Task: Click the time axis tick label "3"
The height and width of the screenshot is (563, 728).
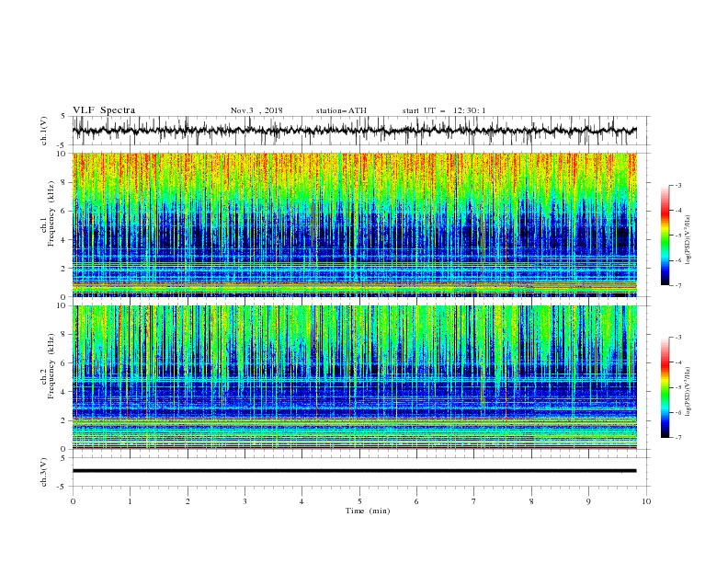Action: 245,501
